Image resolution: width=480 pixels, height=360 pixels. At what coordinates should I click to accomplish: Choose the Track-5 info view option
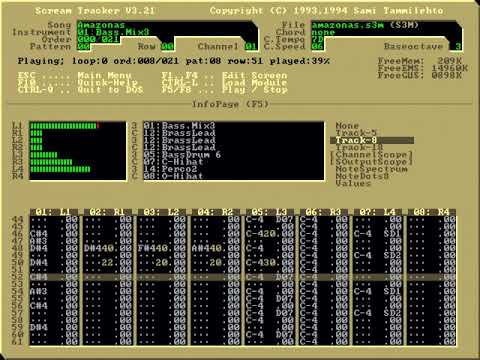(x=356, y=133)
